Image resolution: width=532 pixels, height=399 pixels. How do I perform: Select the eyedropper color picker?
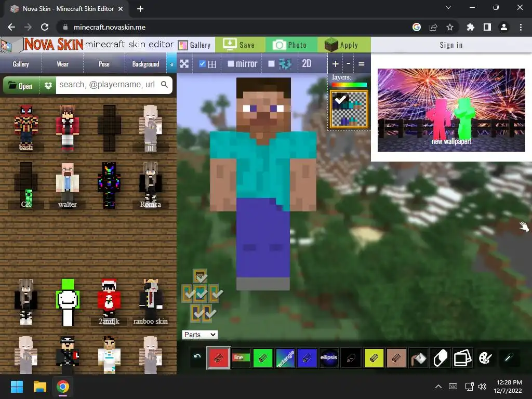click(x=508, y=357)
